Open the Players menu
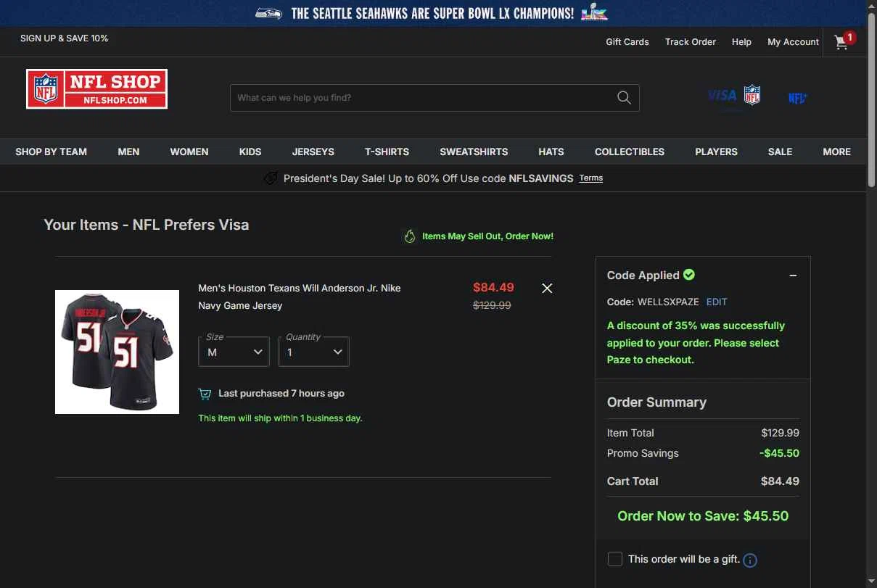Viewport: 877px width, 588px height. tap(716, 152)
